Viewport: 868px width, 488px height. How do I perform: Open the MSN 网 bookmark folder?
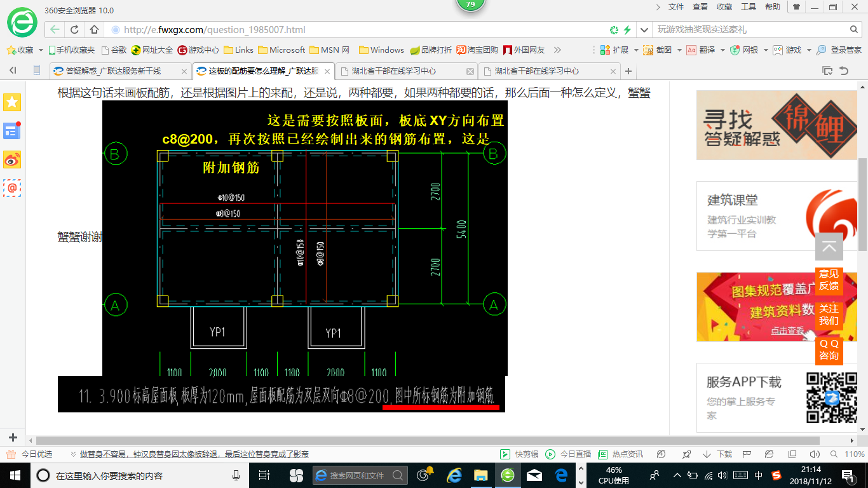(x=329, y=50)
